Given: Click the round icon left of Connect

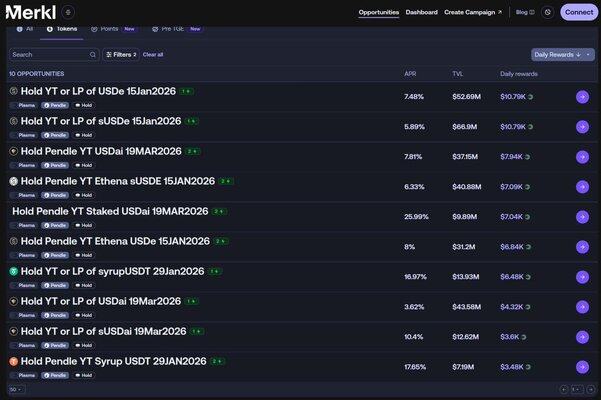Looking at the screenshot, I should 547,12.
